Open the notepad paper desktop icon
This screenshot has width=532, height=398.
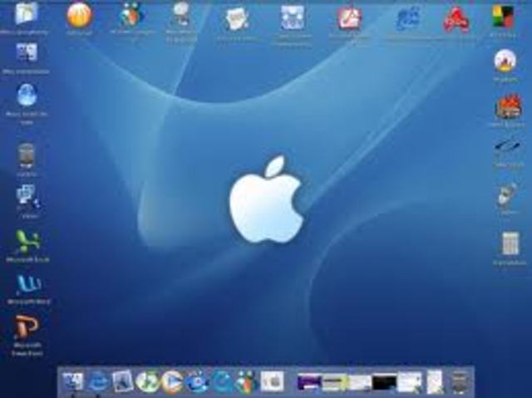pos(238,19)
